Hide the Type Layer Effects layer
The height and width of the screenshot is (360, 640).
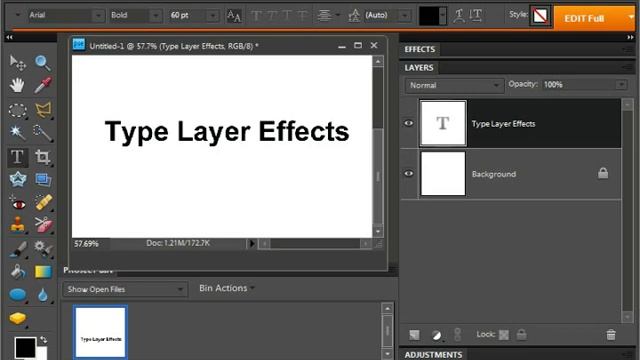click(409, 123)
